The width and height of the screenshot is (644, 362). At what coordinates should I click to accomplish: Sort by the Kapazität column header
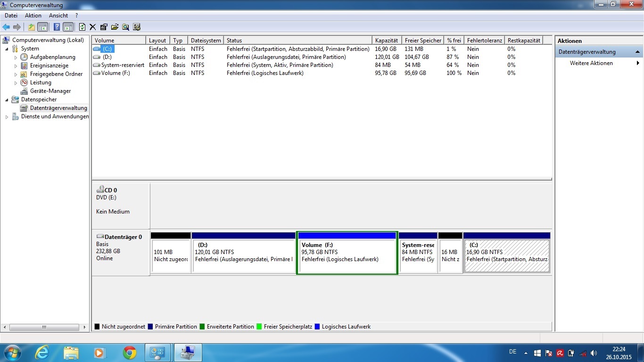click(387, 41)
